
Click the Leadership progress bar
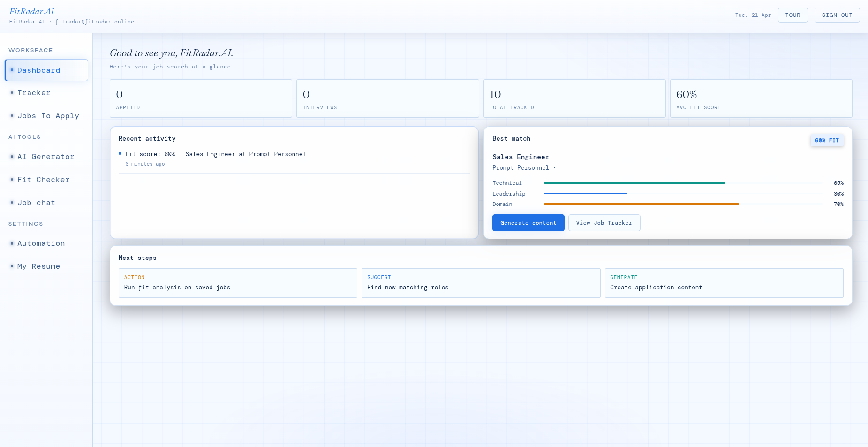(x=683, y=193)
